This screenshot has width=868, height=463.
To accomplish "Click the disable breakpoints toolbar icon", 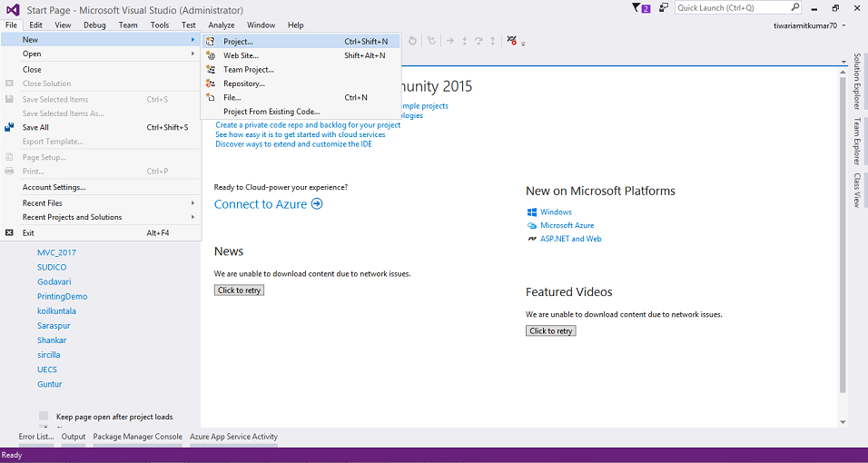I will click(x=511, y=41).
